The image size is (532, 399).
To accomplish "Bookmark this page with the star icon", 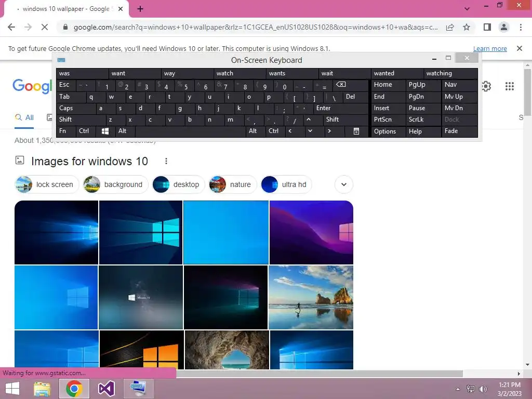I will tap(467, 27).
